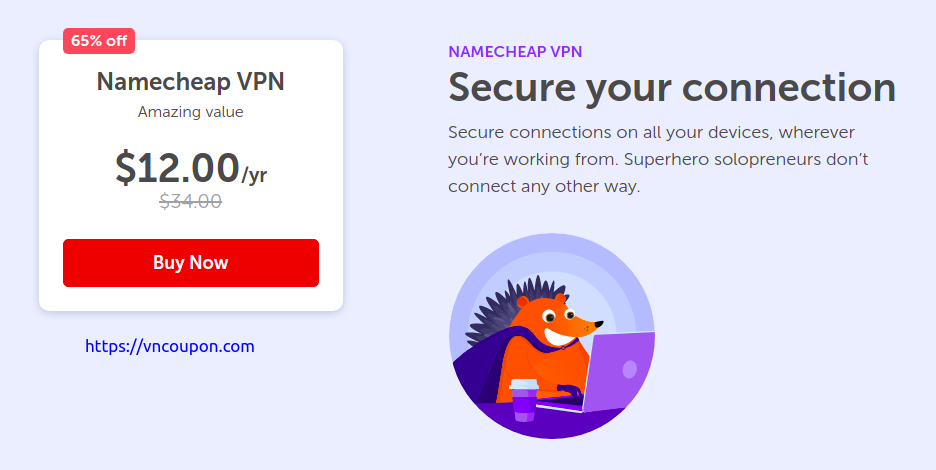This screenshot has width=936, height=470.
Task: Click the Amazing value subtitle
Action: pos(190,112)
